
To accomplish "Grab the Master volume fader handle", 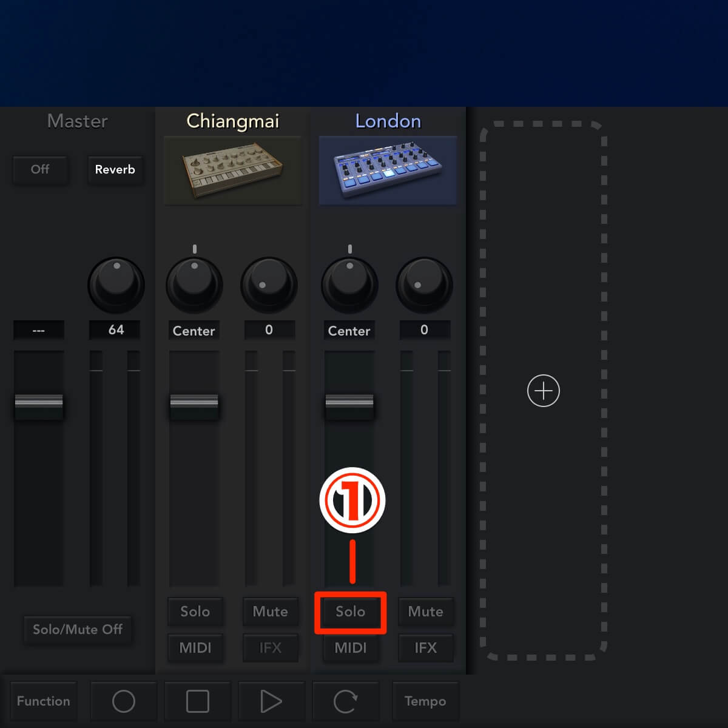I will click(x=39, y=406).
